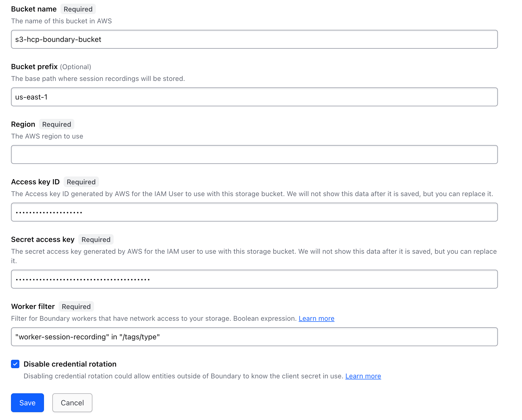This screenshot has width=522, height=420.
Task: Open Learn more link for Worker filter
Action: click(316, 318)
